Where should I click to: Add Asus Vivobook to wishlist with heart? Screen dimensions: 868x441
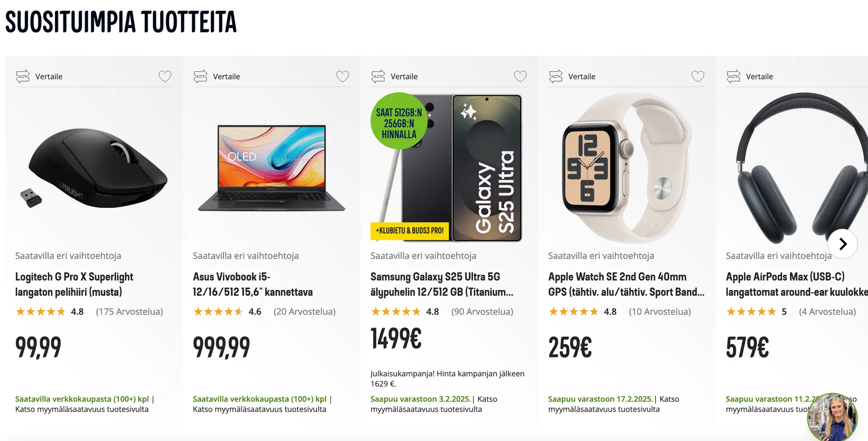tap(343, 76)
